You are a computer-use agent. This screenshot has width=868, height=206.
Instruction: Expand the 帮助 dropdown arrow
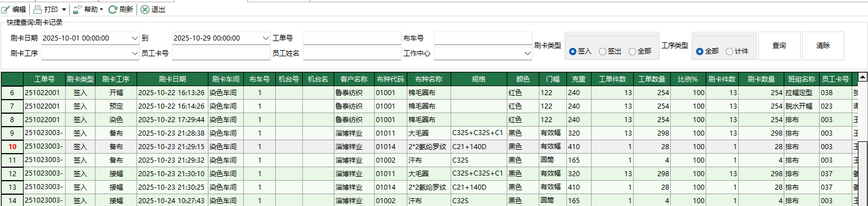click(x=101, y=10)
